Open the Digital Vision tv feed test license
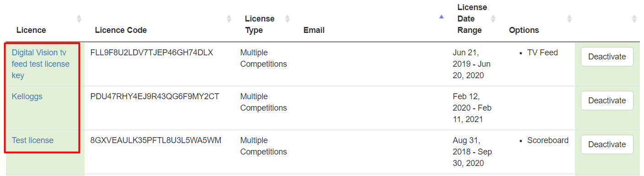The height and width of the screenshot is (176, 644). (x=41, y=64)
